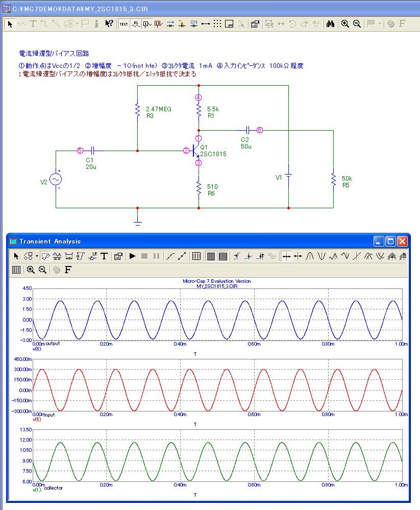Toggle attribute text R1 display
Screen dimensions: 420x510
tap(135, 23)
